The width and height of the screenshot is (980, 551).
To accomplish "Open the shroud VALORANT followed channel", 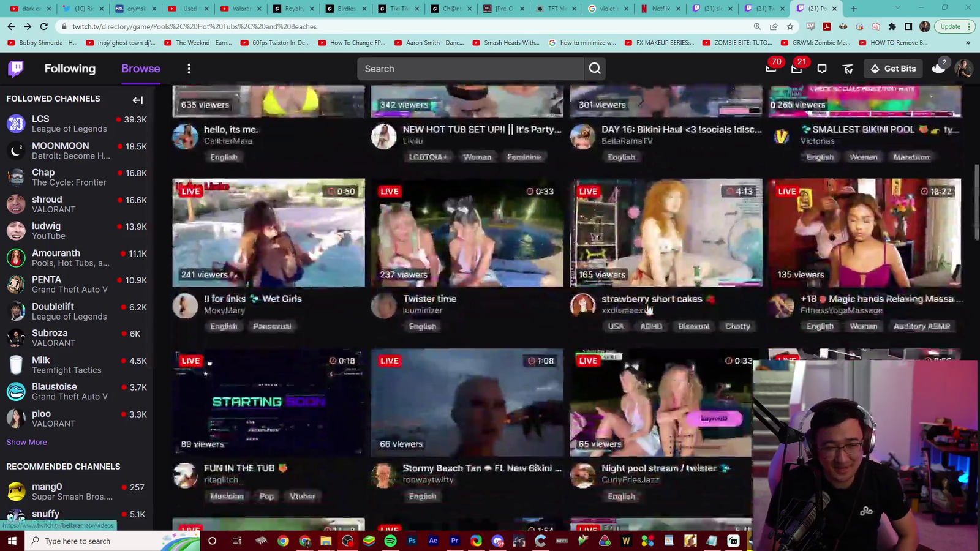I will point(77,204).
